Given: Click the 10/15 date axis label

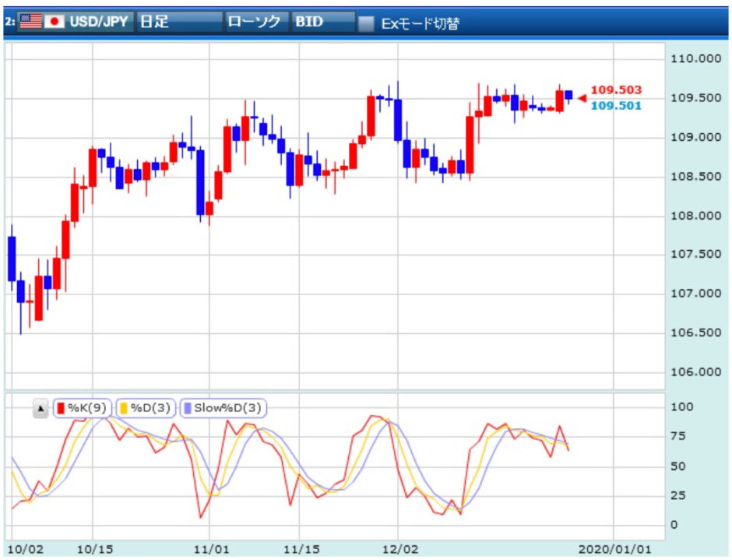Looking at the screenshot, I should pyautogui.click(x=95, y=549).
